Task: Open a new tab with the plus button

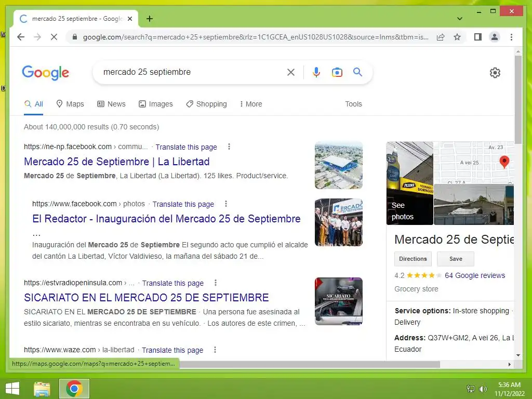Action: 150,19
